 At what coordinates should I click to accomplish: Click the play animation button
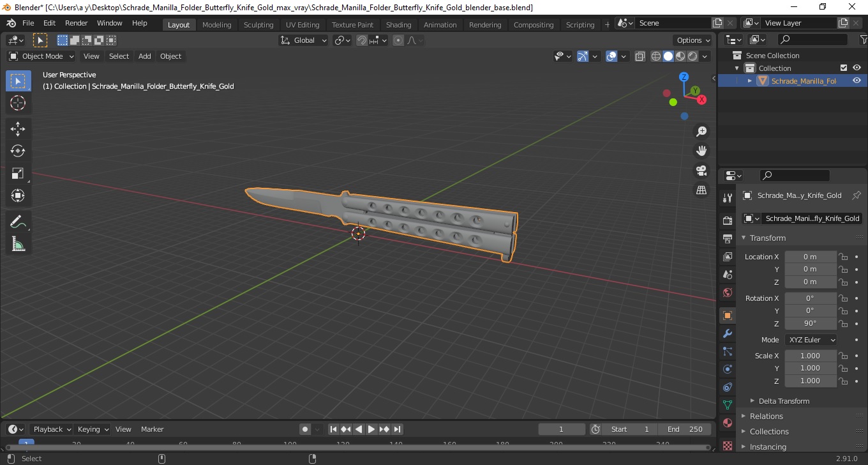371,429
